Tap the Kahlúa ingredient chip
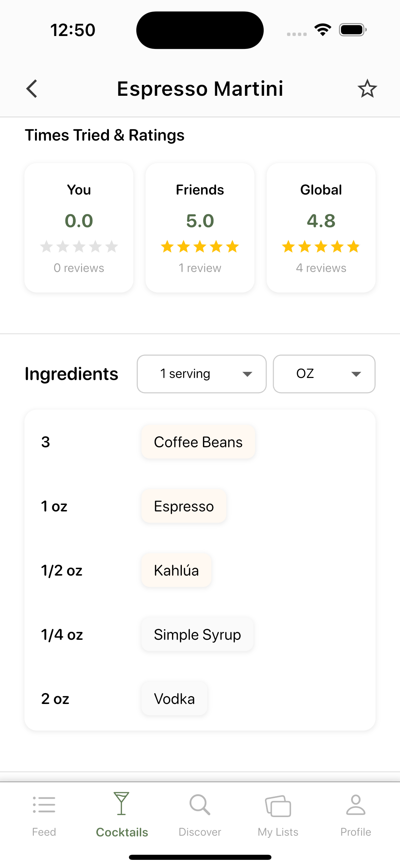This screenshot has height=868, width=400. 176,571
